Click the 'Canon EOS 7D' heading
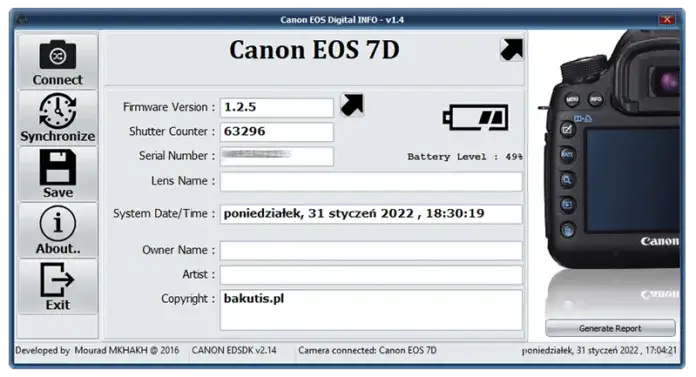The height and width of the screenshot is (377, 696). 314,50
